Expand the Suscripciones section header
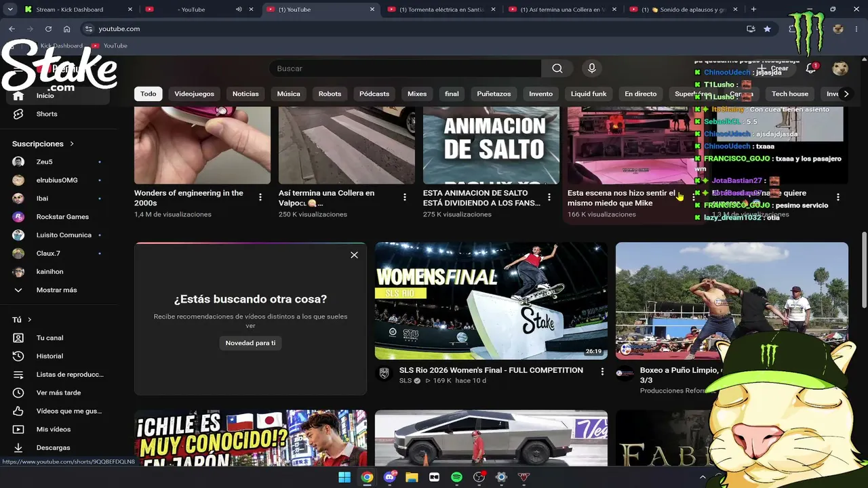Image resolution: width=868 pixels, height=488 pixels. tap(43, 144)
